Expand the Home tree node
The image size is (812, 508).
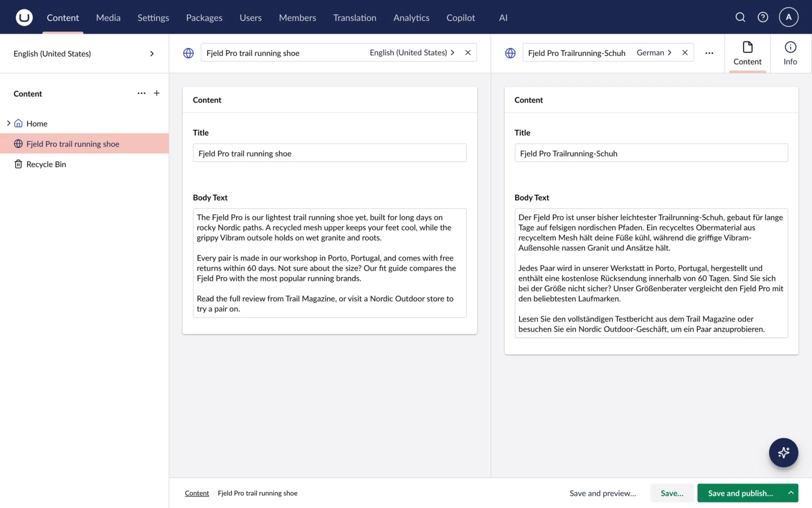[x=9, y=123]
